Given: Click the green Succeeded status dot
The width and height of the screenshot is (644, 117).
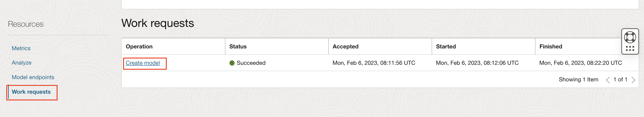Looking at the screenshot, I should pyautogui.click(x=232, y=63).
